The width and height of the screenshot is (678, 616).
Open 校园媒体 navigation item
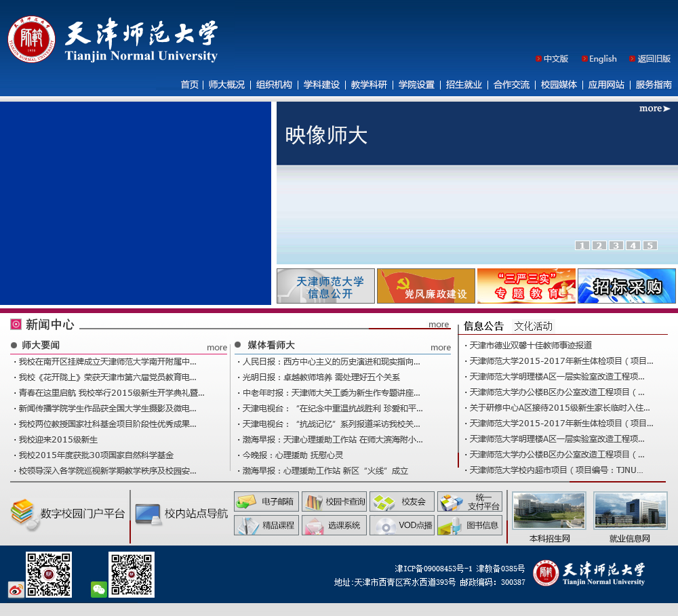(559, 85)
